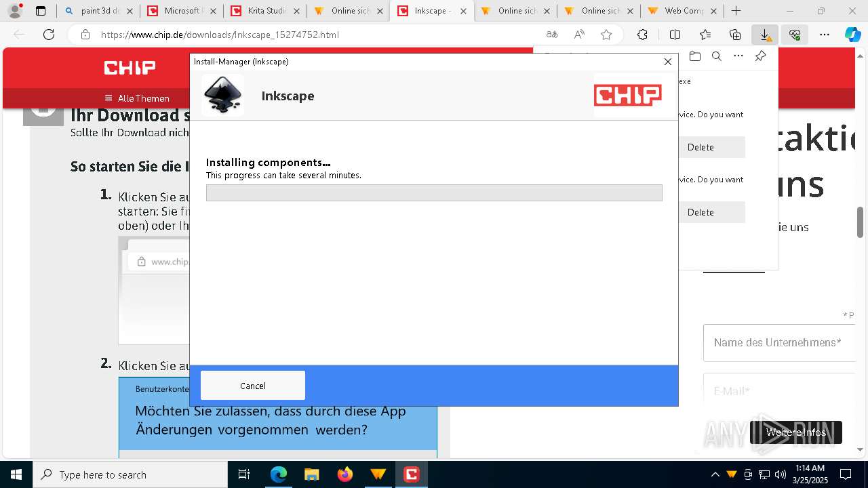Click the E-Mail field
Image resolution: width=868 pixels, height=488 pixels.
pyautogui.click(x=780, y=391)
